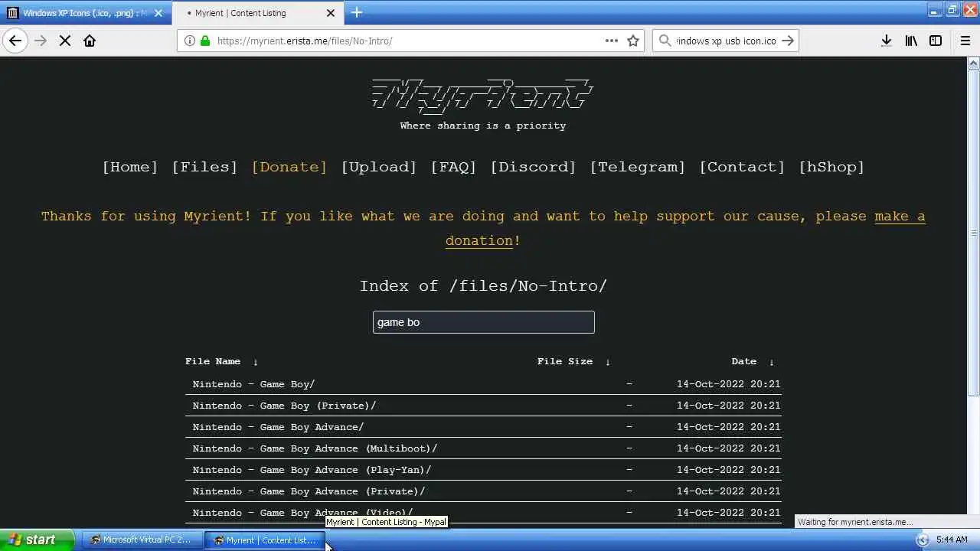Sort by File Name arrow

tap(256, 362)
